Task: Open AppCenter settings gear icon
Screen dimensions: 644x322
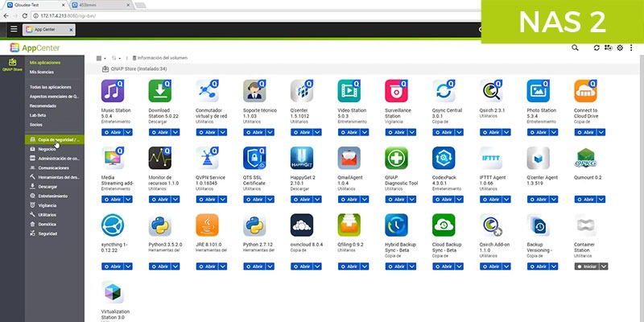Action: click(620, 48)
